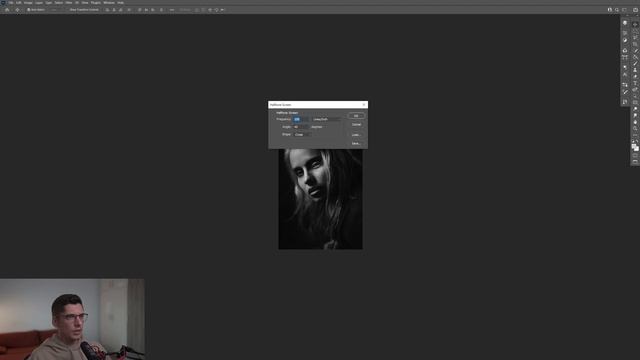This screenshot has width=640, height=360.
Task: Click Cancel in Halftone Screen dialog
Action: click(x=356, y=124)
